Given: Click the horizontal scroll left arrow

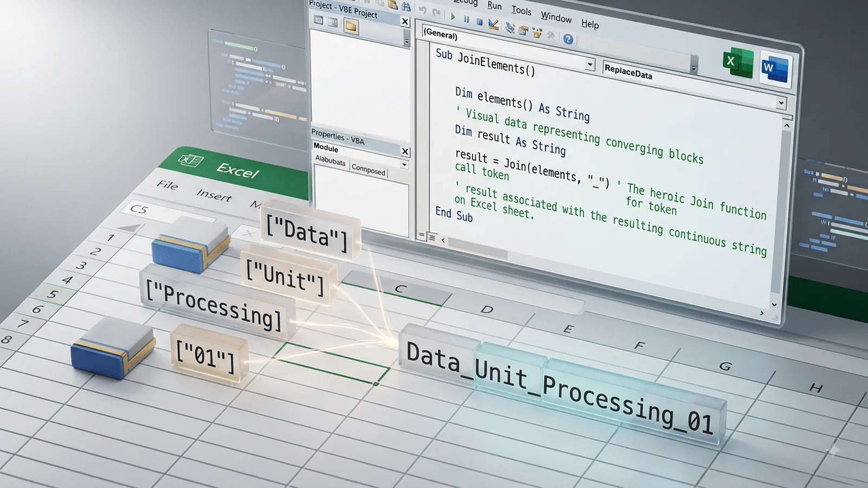Looking at the screenshot, I should (x=443, y=240).
